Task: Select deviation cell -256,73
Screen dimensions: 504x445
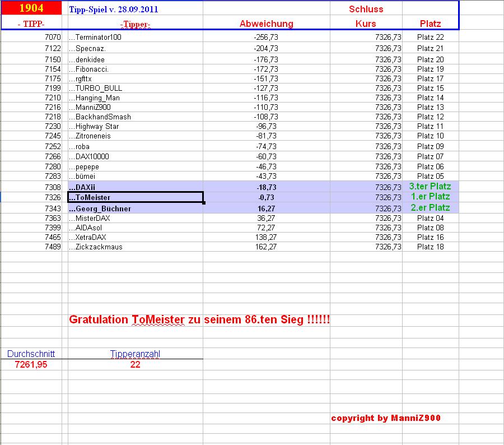Action: (x=266, y=38)
